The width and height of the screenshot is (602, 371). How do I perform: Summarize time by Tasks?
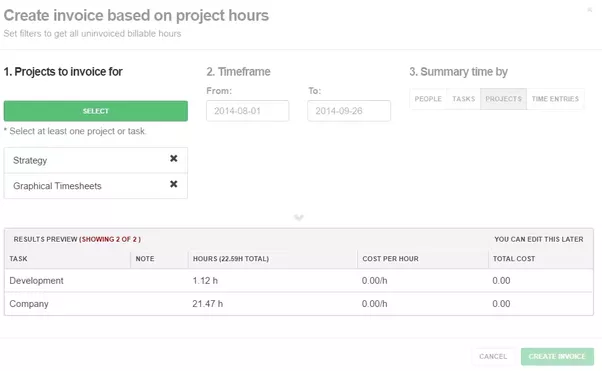click(463, 99)
